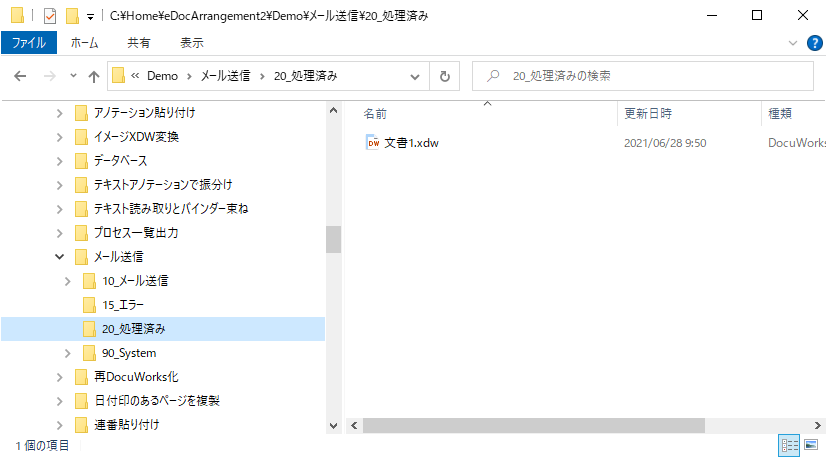
Task: Select 15_エラー folder in tree
Action: [123, 304]
